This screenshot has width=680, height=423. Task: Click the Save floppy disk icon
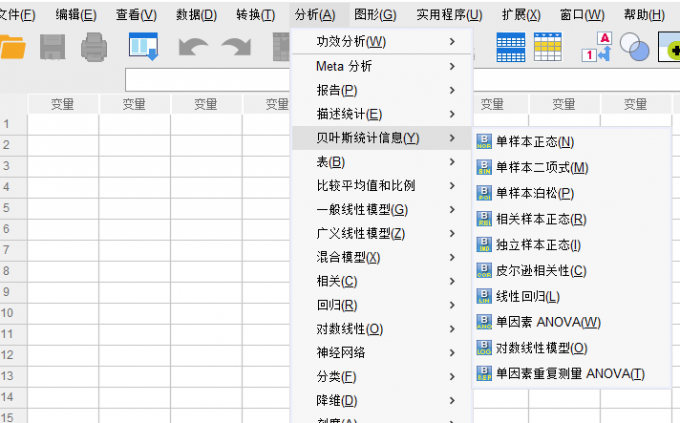tap(52, 47)
